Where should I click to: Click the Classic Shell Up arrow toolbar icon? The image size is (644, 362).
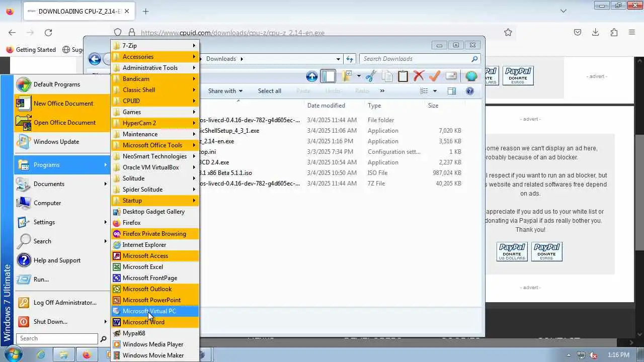(312, 76)
